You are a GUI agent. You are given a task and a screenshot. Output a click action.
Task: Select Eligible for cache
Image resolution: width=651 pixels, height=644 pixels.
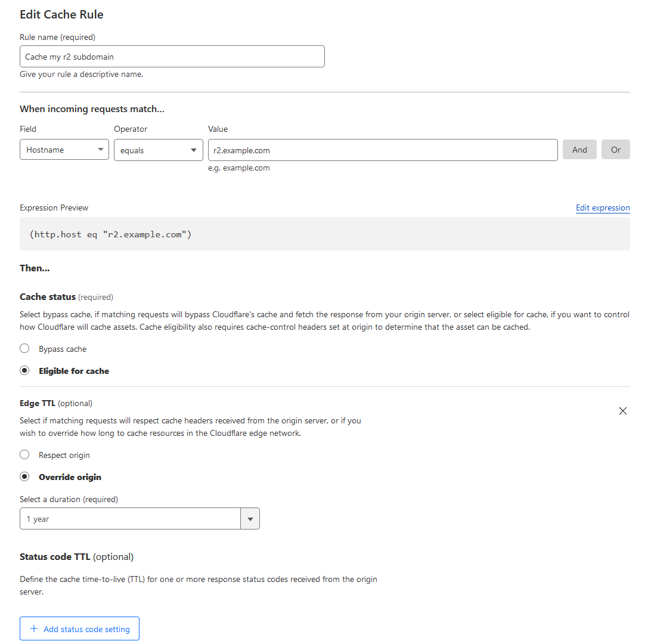24,370
